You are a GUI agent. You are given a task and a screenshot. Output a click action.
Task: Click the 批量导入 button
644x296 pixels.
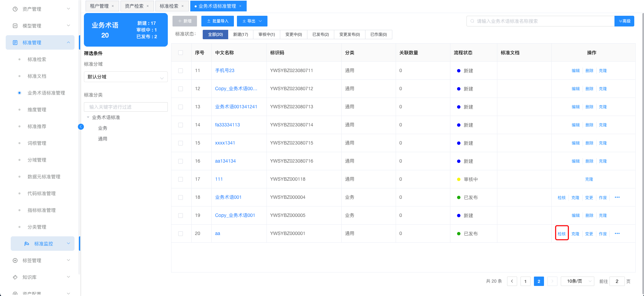click(x=217, y=21)
